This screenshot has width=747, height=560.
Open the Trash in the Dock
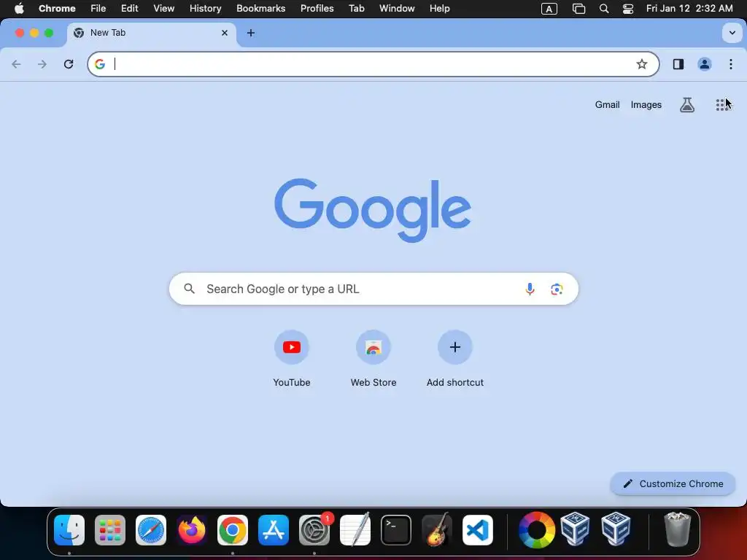click(x=677, y=529)
